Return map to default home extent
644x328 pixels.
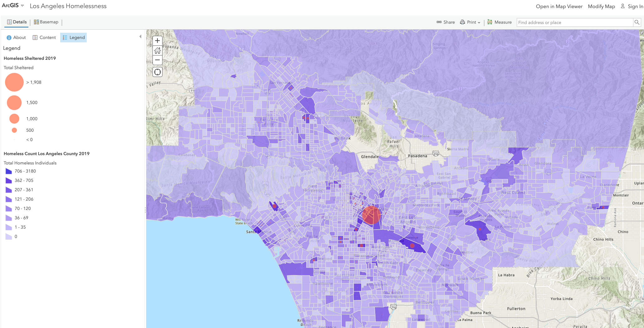click(157, 50)
